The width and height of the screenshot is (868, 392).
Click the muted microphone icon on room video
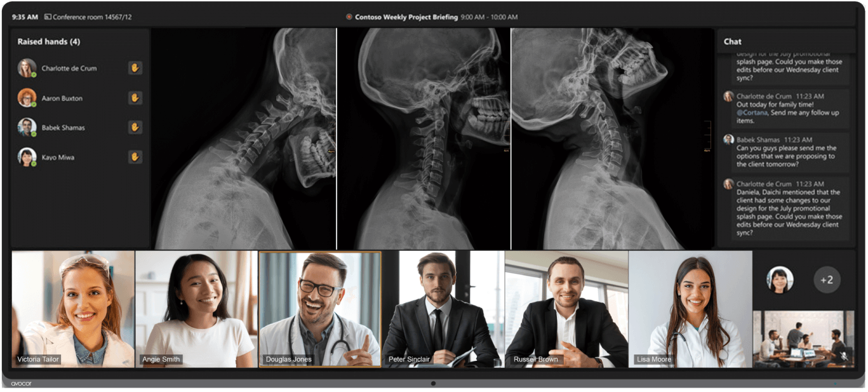pos(843,356)
